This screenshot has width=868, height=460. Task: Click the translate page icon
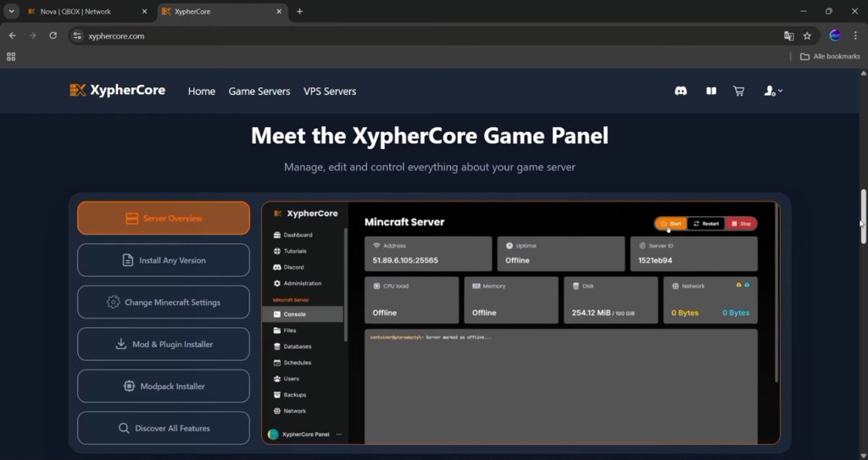(x=789, y=36)
